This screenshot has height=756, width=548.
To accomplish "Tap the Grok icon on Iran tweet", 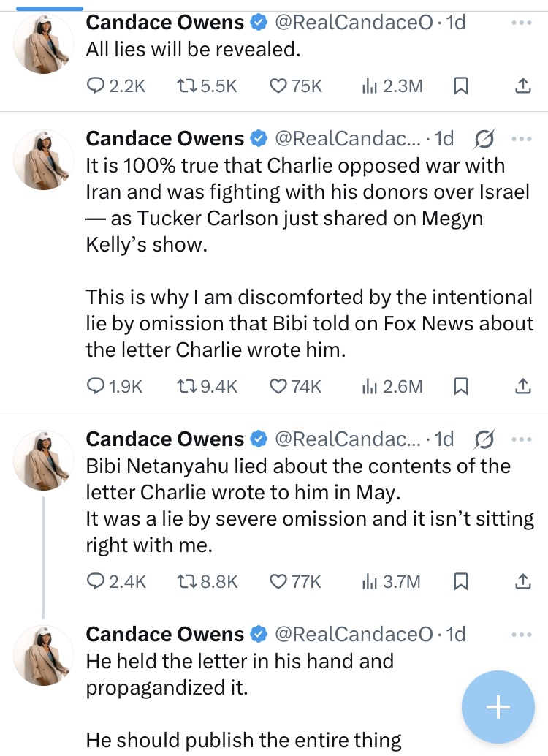I will 484,138.
